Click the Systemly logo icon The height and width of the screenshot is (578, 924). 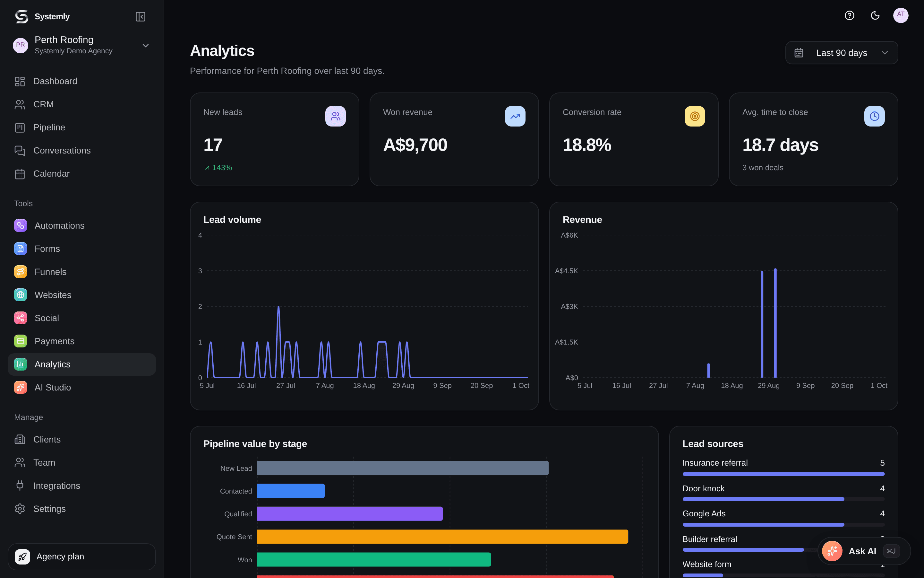coord(21,16)
